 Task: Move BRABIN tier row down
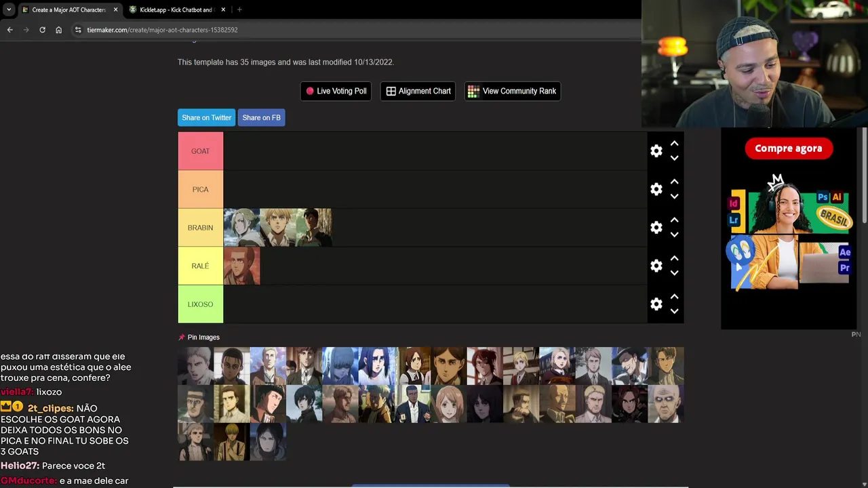coord(674,235)
